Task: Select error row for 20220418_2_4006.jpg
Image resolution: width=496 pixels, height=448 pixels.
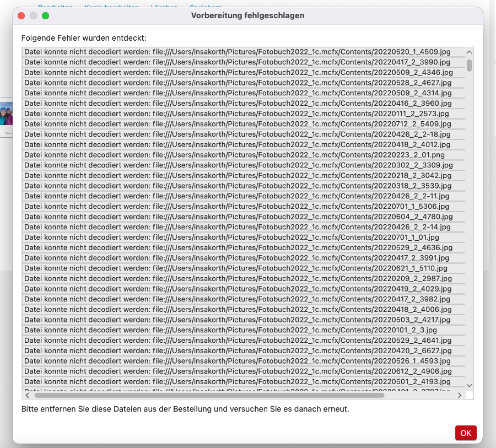Action: point(244,310)
